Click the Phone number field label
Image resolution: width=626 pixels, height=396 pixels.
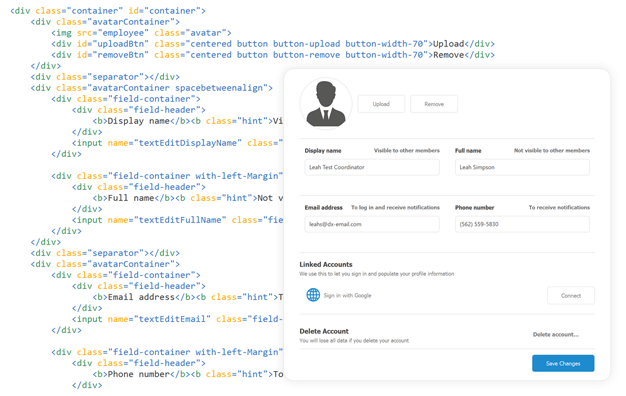click(474, 208)
